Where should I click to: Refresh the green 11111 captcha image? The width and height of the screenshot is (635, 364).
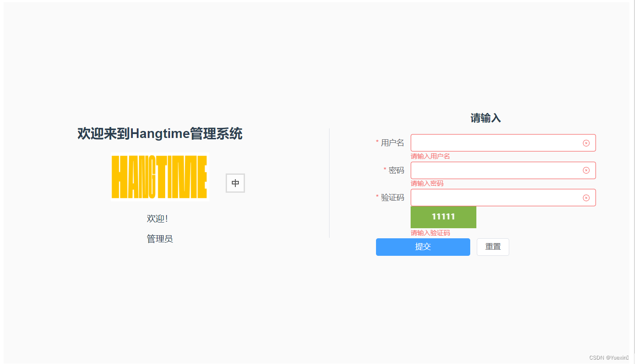pos(443,217)
